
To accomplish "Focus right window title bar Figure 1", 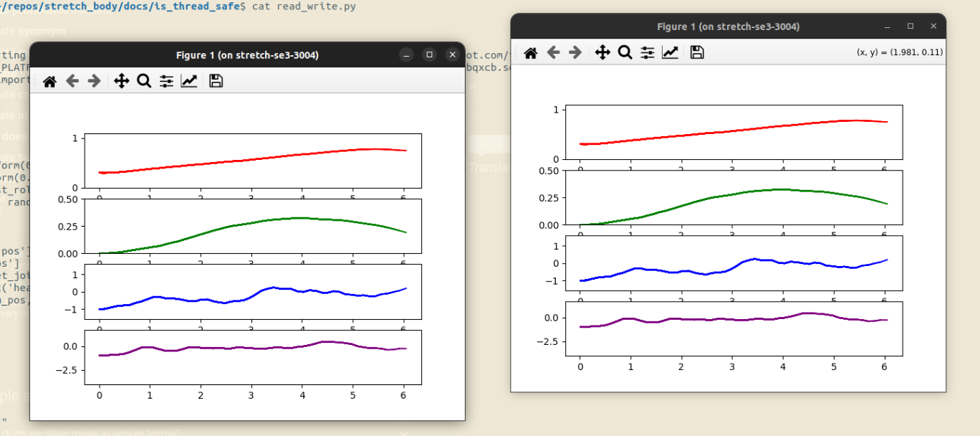I will [x=728, y=27].
